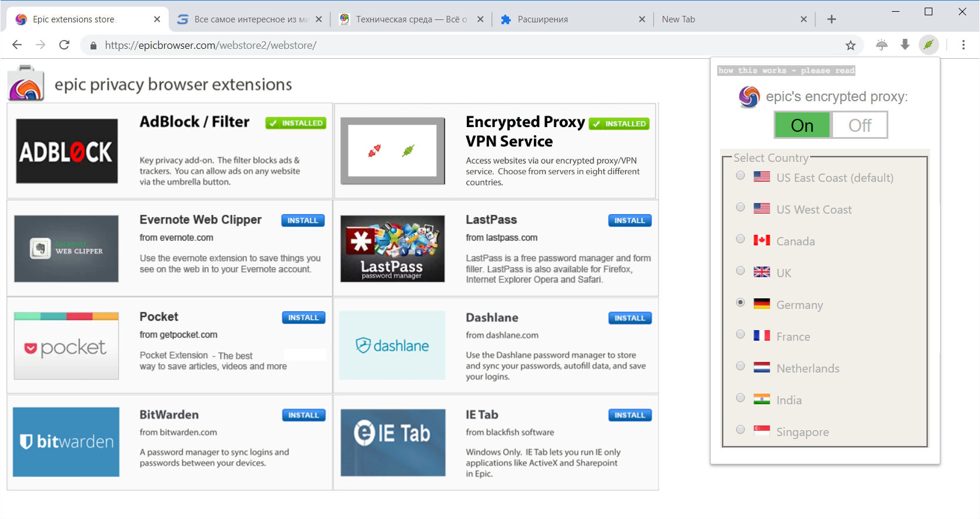Click the Encrypted Proxy thumbnail image
Screen dimensions: 980x519
[x=393, y=151]
